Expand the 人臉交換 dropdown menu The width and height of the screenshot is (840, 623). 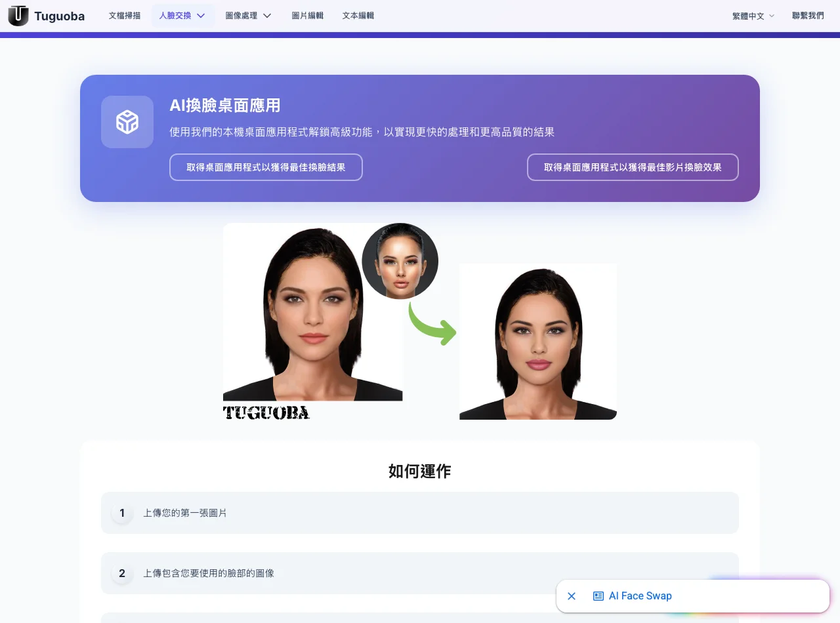(x=182, y=16)
